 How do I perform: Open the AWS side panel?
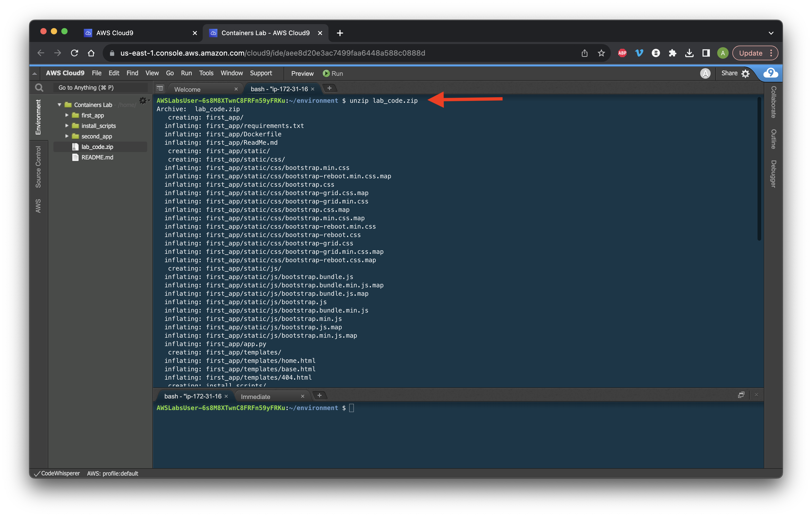(x=38, y=206)
